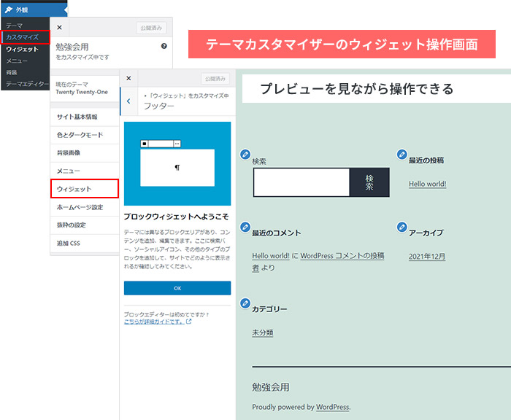Click the 外観 pin icon in admin menu
This screenshot has height=420, width=511.
tap(9, 9)
